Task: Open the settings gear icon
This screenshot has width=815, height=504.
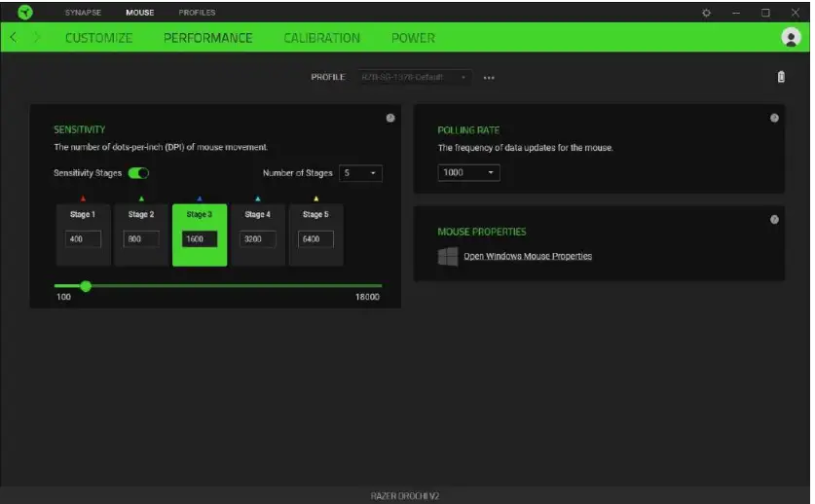Action: coord(707,13)
